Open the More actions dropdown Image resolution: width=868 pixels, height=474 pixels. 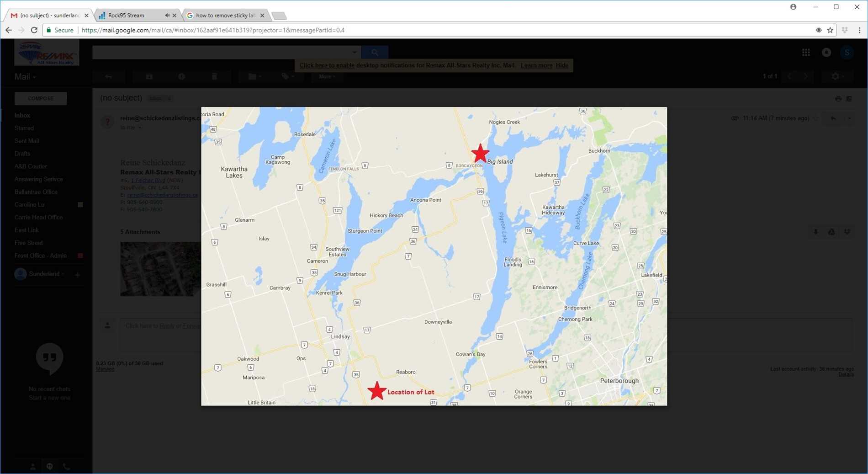coord(327,77)
